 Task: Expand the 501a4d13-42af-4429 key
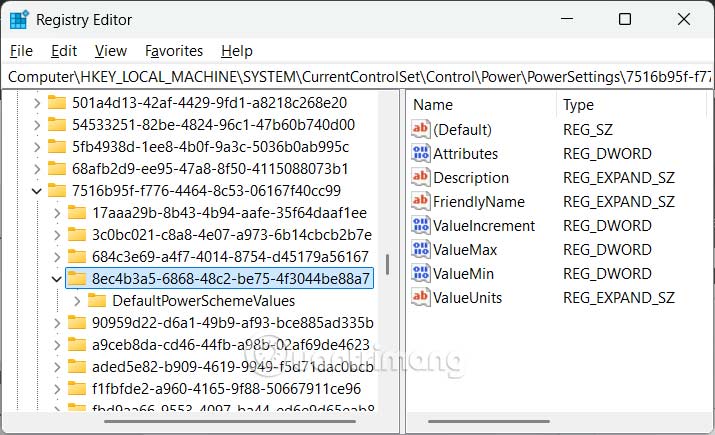click(x=37, y=103)
